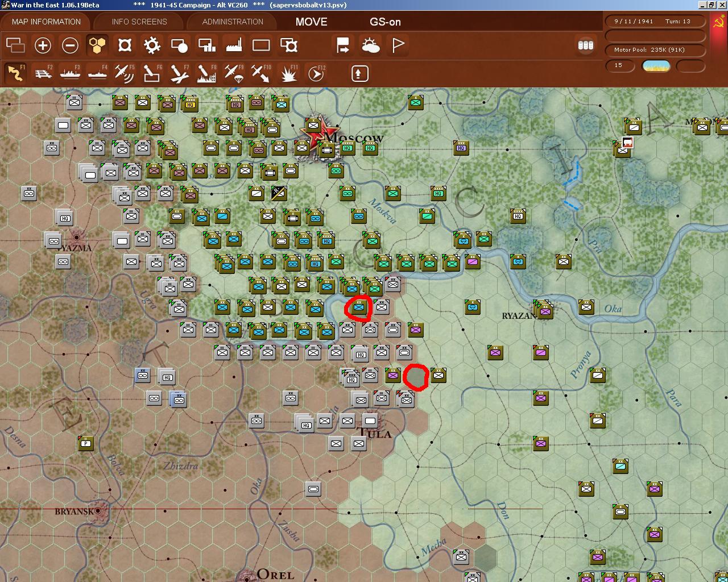728x582 pixels.
Task: Click the MOVE mode label
Action: click(x=311, y=22)
